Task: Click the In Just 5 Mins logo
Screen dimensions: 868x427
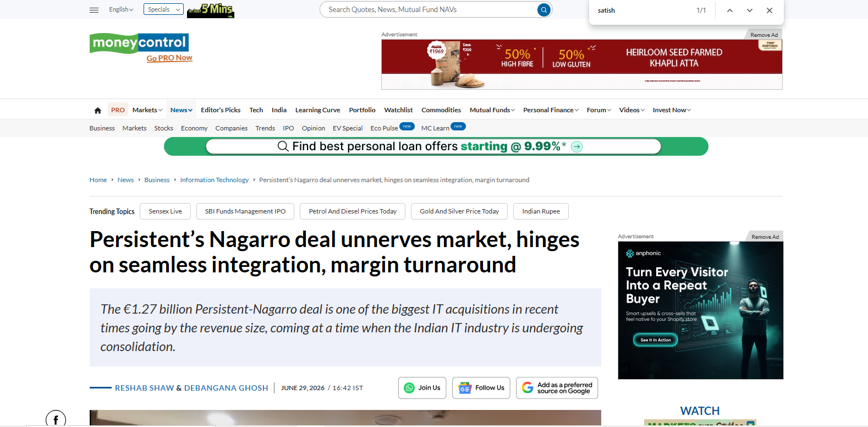Action: [211, 10]
